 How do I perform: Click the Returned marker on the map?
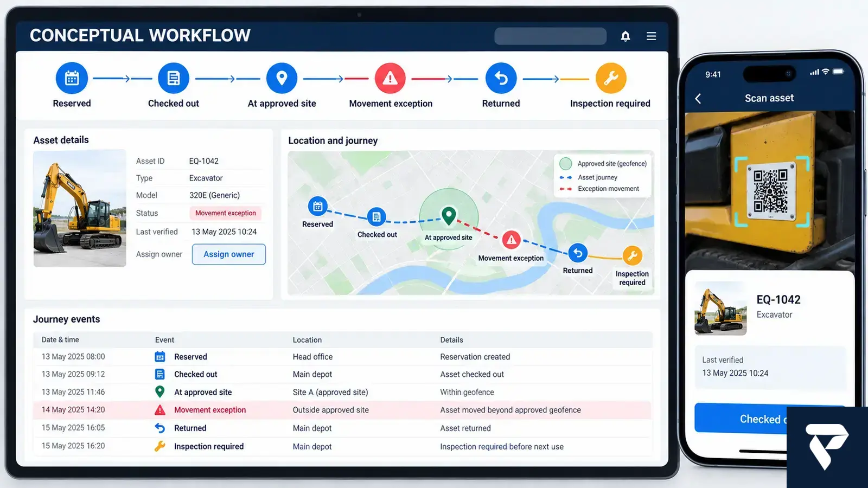(x=578, y=253)
